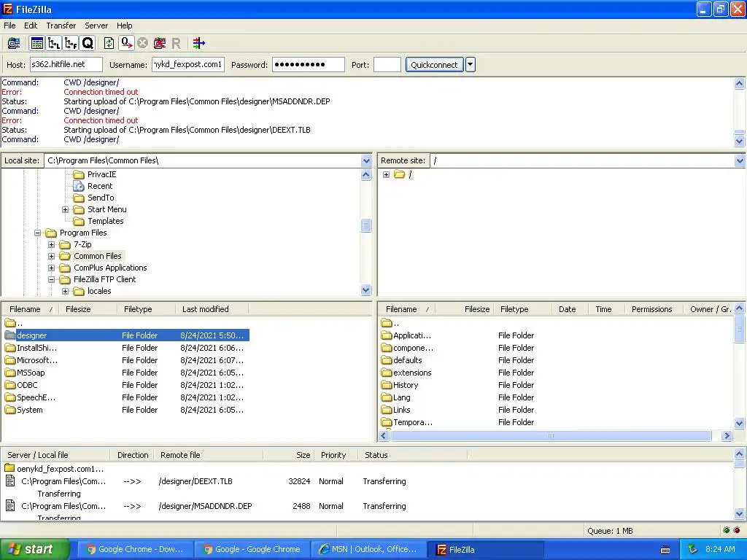Open the Site Manager toolbar icon

click(x=14, y=43)
